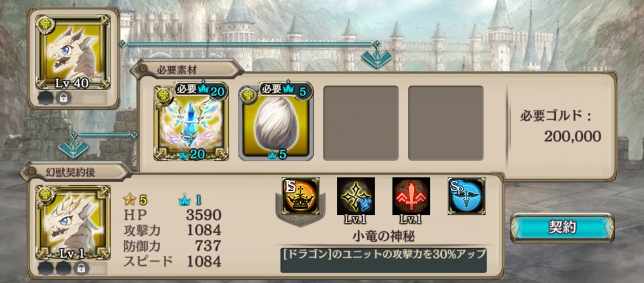Tap lock icon under Lv 40 dragon
The image size is (644, 283).
[x=64, y=97]
